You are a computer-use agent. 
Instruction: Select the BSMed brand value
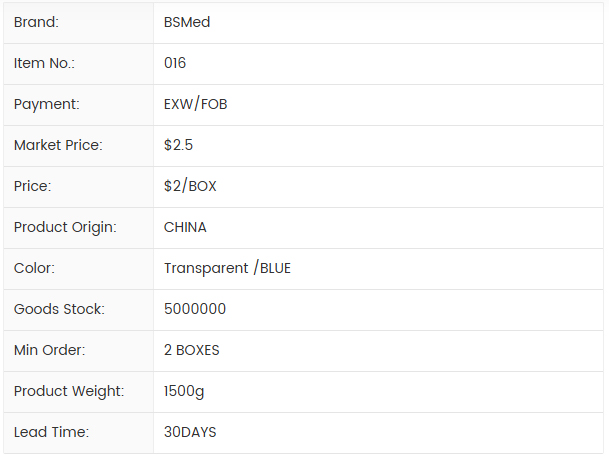(187, 22)
